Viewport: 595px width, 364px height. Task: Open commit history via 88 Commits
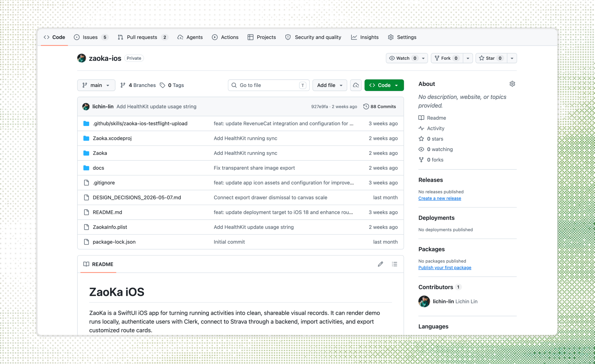380,106
